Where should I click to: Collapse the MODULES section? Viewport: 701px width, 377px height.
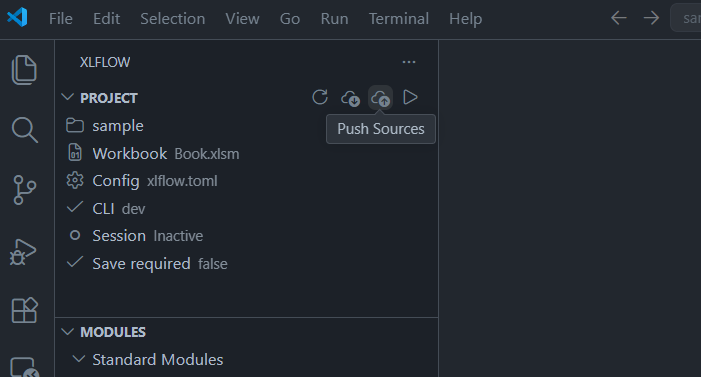pos(68,332)
